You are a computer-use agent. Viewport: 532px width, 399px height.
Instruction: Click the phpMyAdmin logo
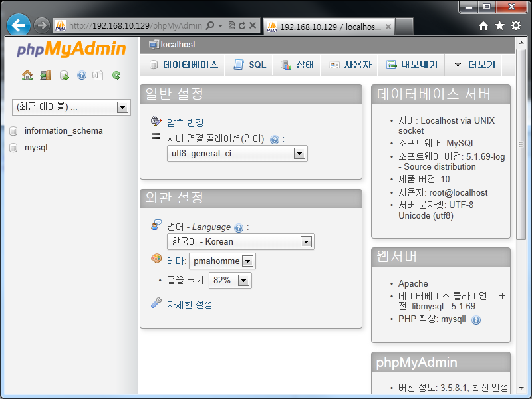click(71, 49)
